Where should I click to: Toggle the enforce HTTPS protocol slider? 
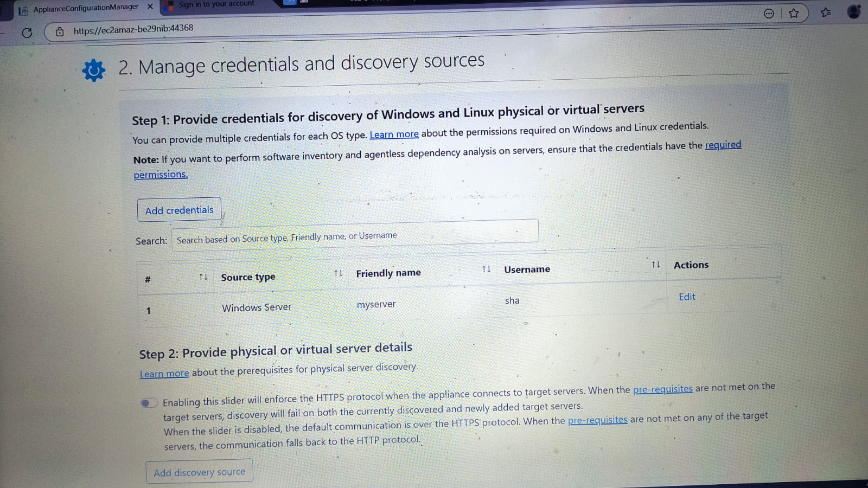(149, 402)
